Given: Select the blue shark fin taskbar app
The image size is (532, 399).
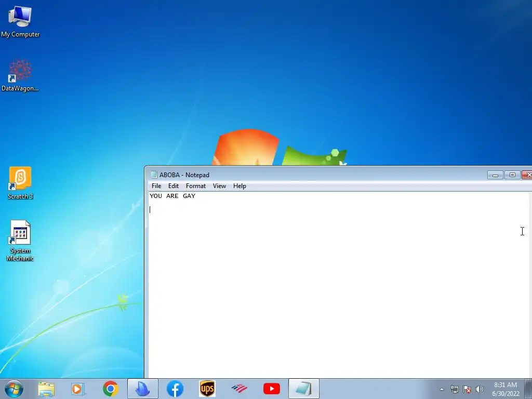Looking at the screenshot, I should point(142,389).
